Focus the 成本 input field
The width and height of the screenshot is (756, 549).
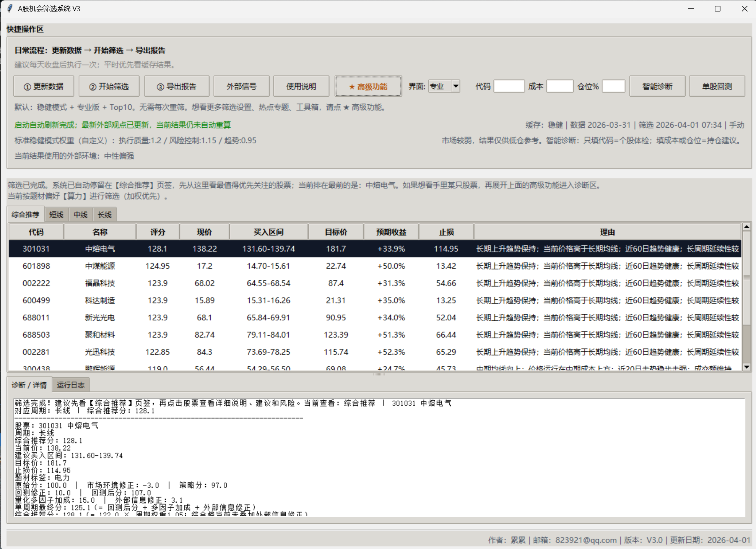coord(559,86)
